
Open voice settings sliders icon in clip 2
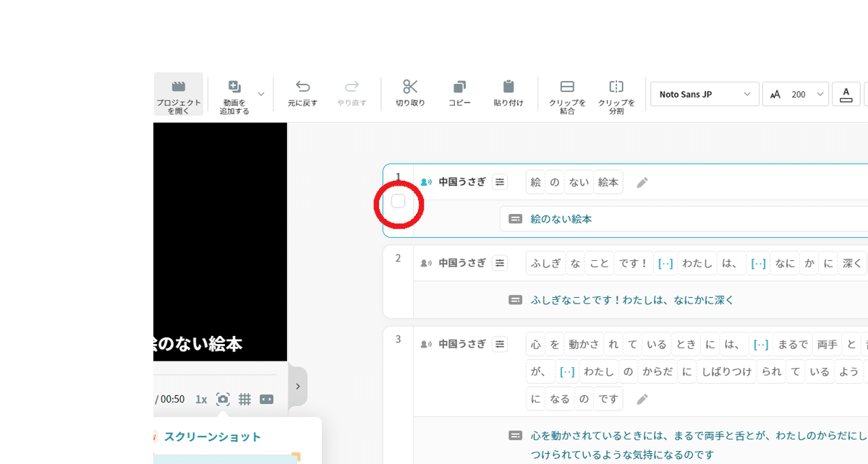pyautogui.click(x=500, y=263)
